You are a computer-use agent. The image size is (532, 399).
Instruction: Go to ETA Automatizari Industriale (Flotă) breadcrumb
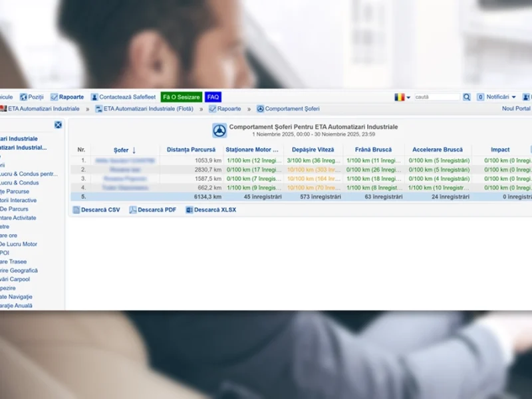pyautogui.click(x=148, y=108)
